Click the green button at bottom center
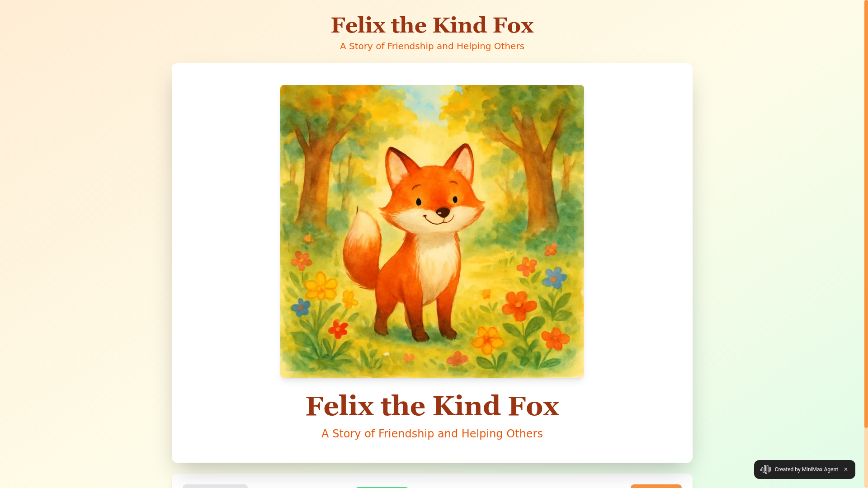868x488 pixels. click(382, 487)
